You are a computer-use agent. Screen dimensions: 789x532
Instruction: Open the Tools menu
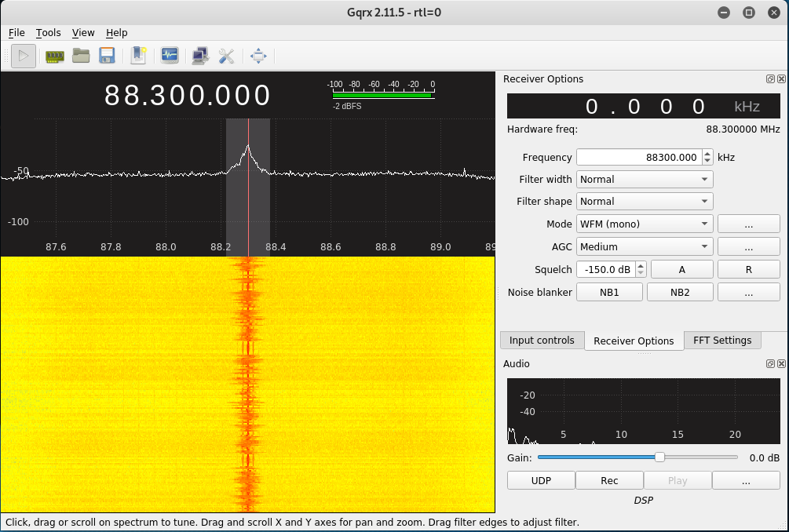[x=48, y=33]
